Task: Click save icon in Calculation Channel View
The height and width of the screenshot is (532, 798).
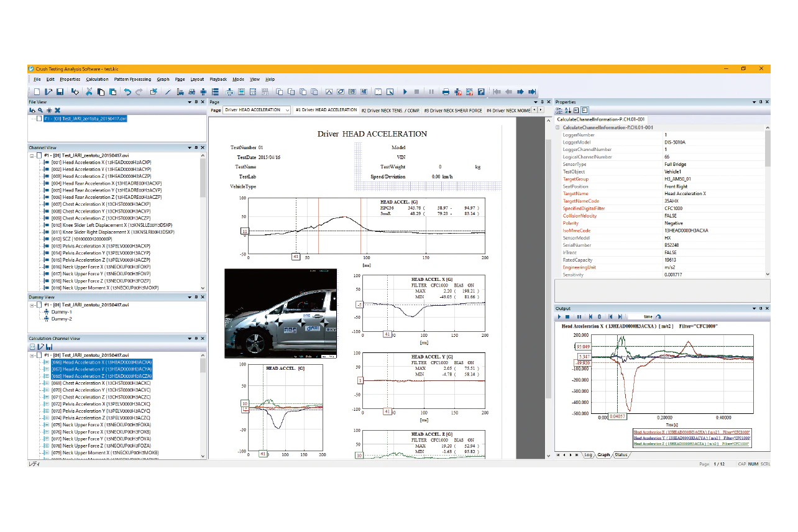Action: [50, 346]
